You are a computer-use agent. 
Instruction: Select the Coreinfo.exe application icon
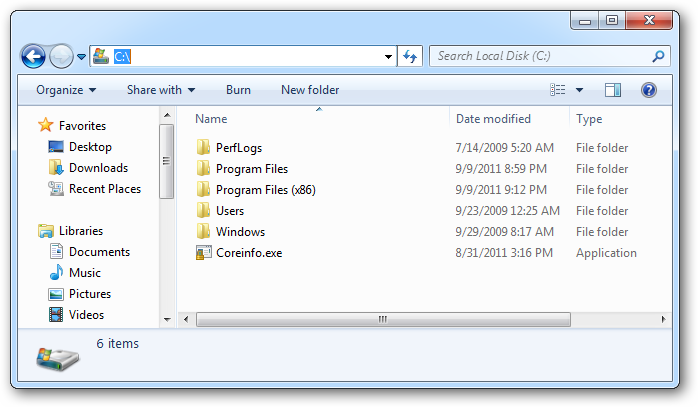[x=204, y=252]
